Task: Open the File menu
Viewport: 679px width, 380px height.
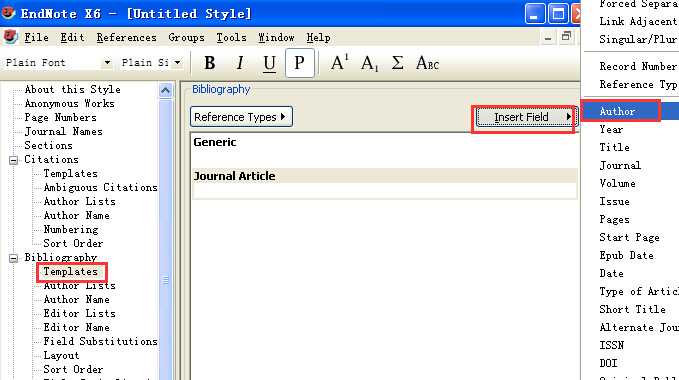Action: point(36,38)
